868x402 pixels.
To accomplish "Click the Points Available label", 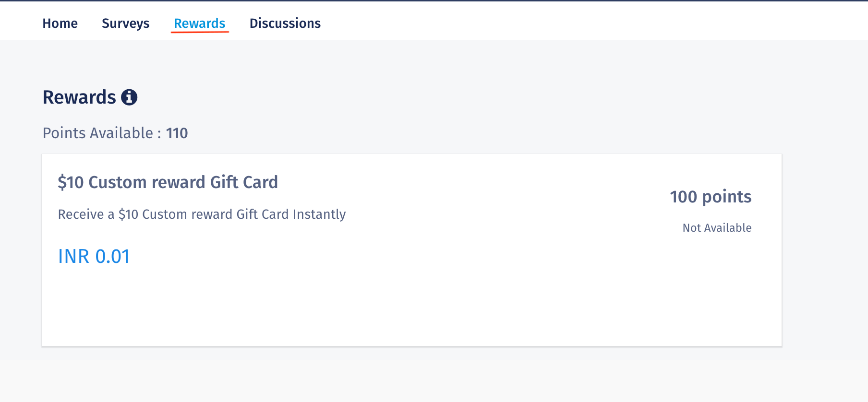I will coord(98,133).
